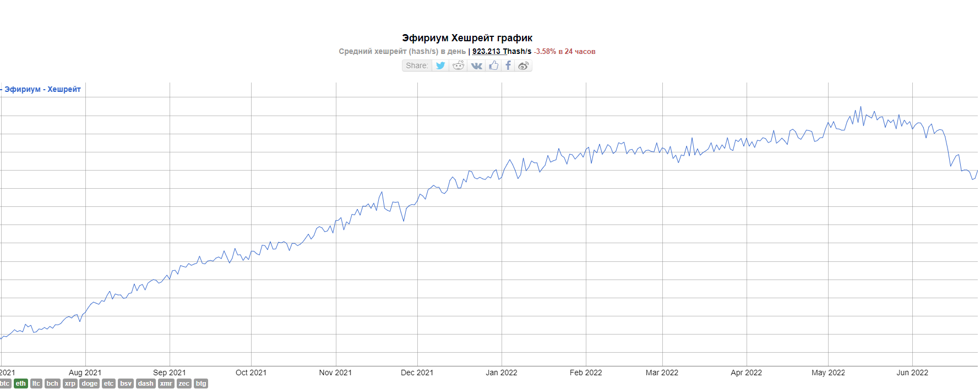980x389 pixels.
Task: Click the Эфириум Хешрейт график title
Action: tap(467, 38)
